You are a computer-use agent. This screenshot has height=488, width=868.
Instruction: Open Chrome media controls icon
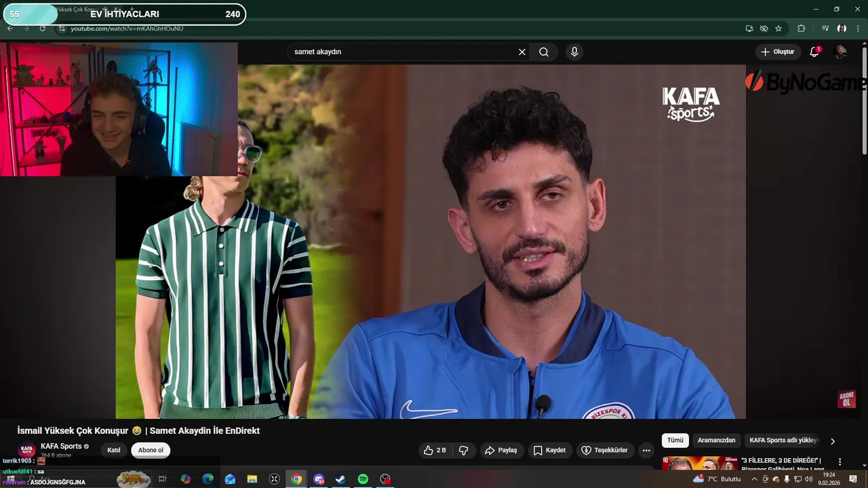(x=825, y=28)
